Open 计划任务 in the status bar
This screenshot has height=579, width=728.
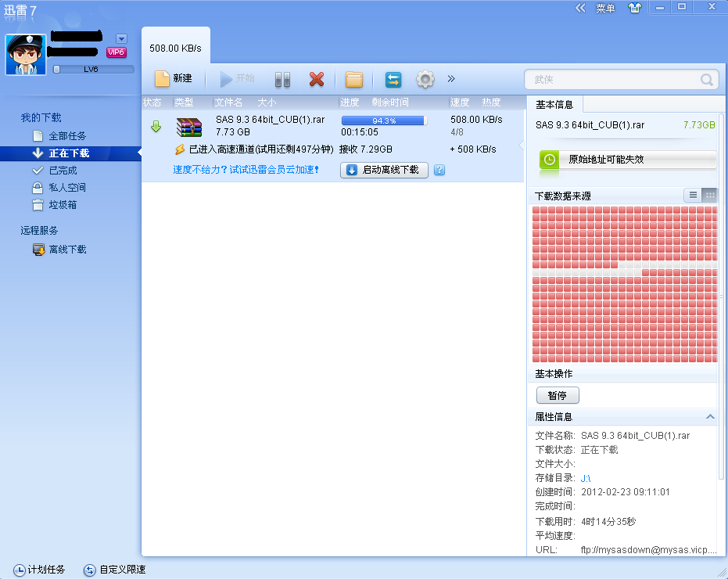39,570
